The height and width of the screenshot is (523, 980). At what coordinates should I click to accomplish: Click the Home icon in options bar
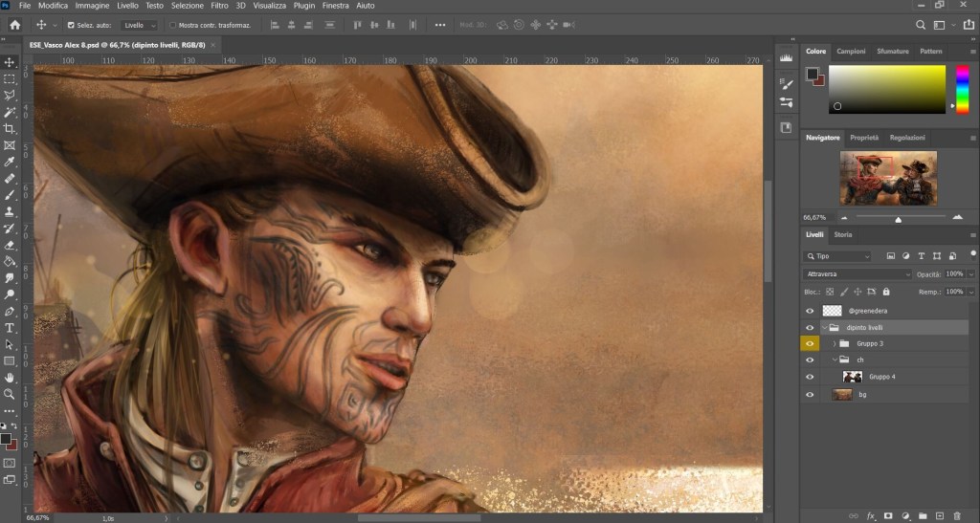tap(14, 25)
